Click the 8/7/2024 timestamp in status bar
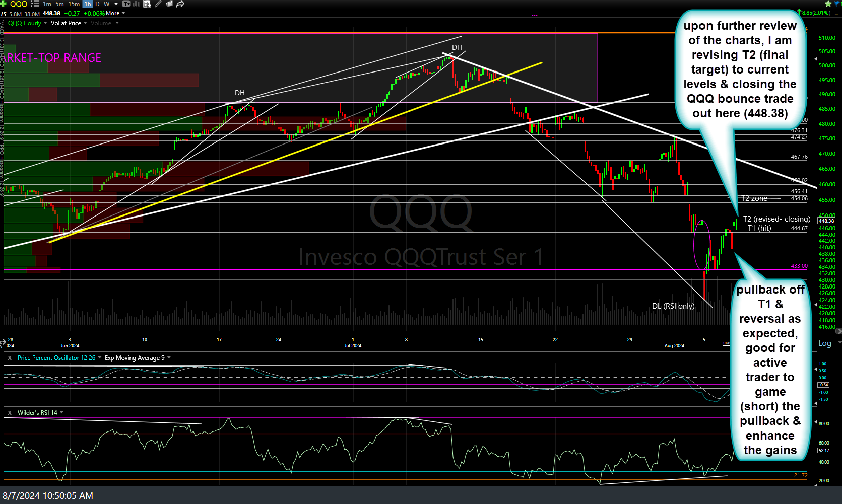 48,496
